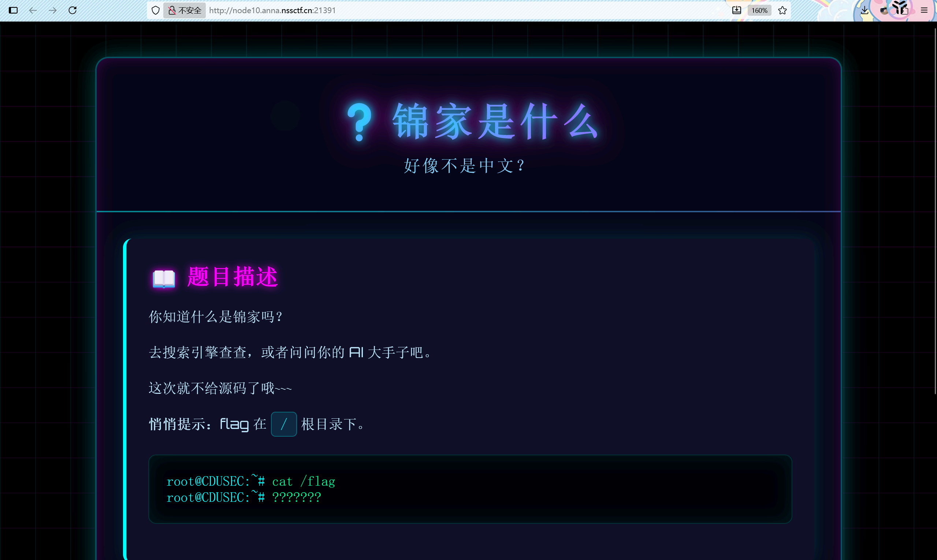Click the 锦家是什么 page title
The width and height of the screenshot is (937, 560).
coord(495,122)
